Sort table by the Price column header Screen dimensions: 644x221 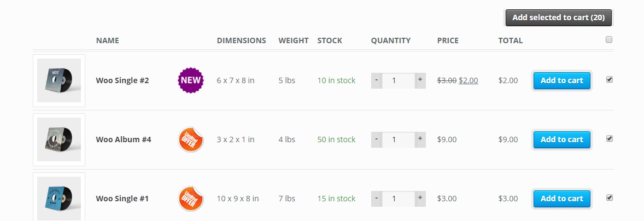(x=448, y=40)
